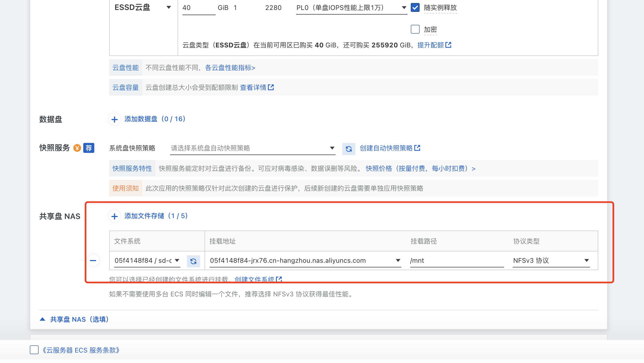This screenshot has height=363, width=644.
Task: Refresh the file system list
Action: [194, 261]
